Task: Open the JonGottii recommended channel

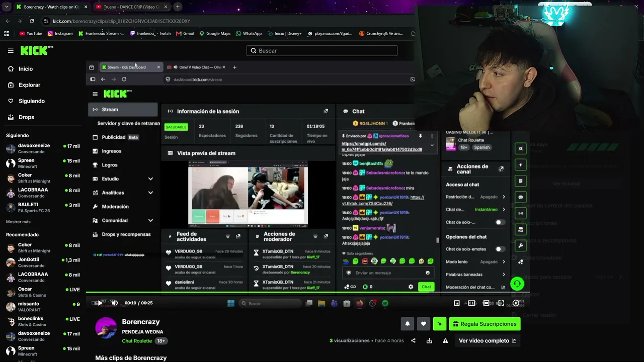Action: pos(43,262)
